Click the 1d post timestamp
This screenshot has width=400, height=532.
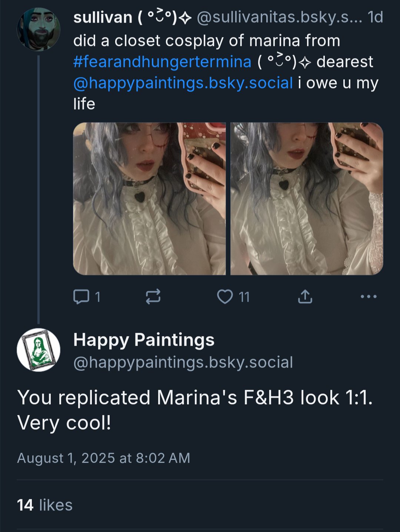pyautogui.click(x=375, y=17)
